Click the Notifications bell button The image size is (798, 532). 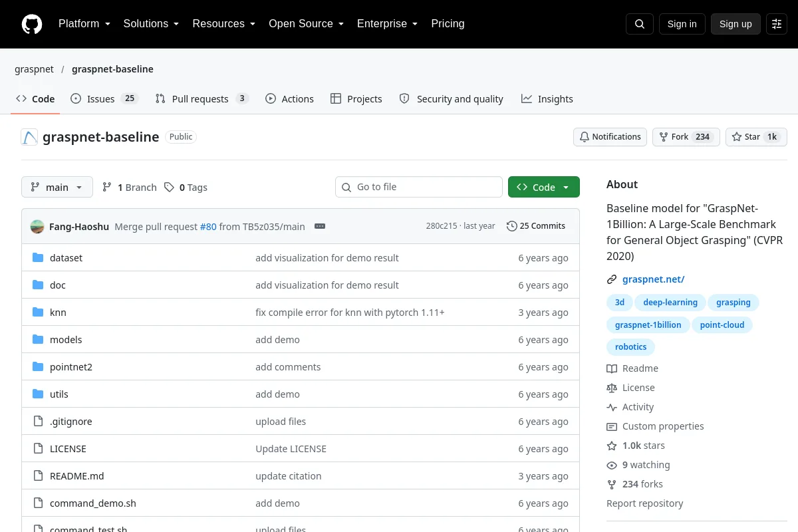pyautogui.click(x=610, y=137)
